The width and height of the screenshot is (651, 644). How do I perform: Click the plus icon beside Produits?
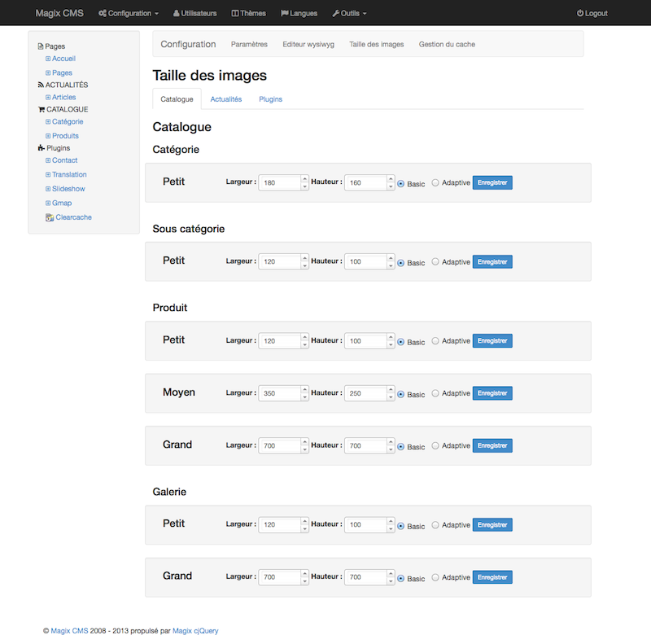tap(48, 136)
